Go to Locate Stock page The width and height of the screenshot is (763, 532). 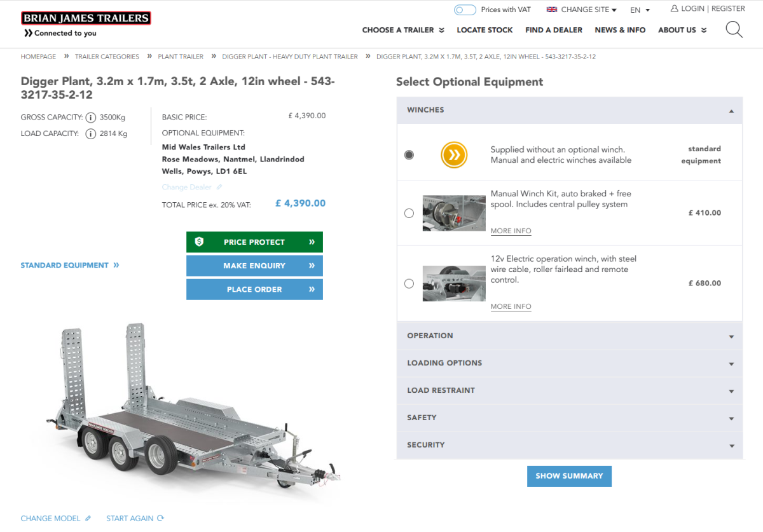(485, 30)
